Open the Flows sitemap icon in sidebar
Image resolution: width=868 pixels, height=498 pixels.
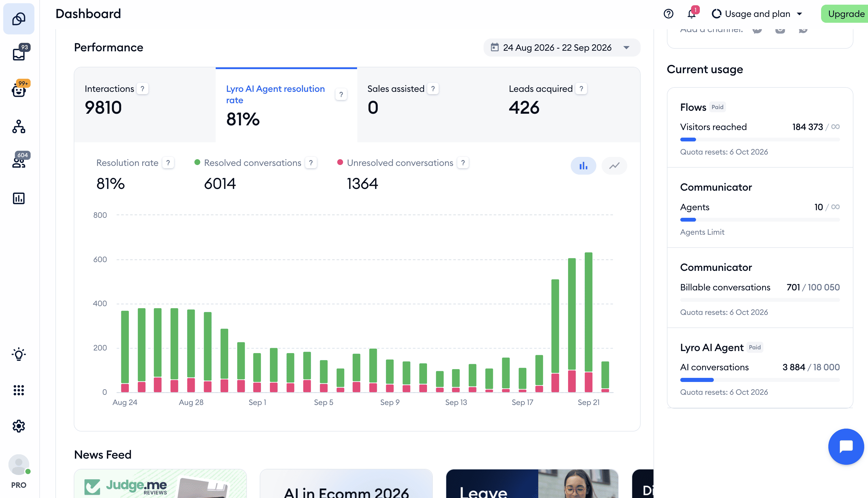coord(18,127)
